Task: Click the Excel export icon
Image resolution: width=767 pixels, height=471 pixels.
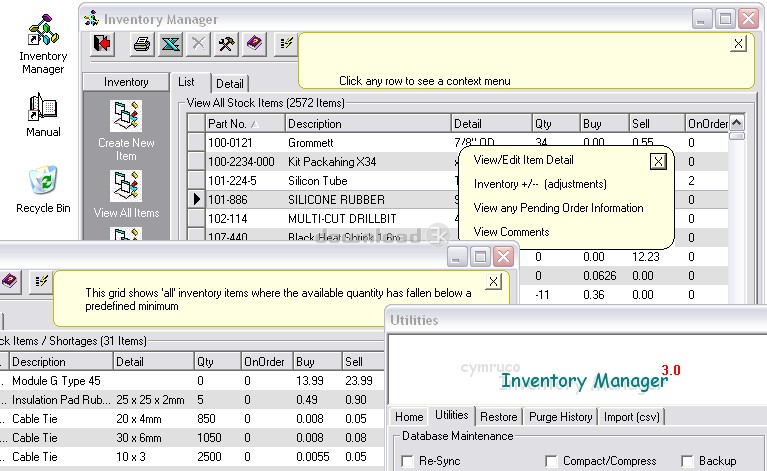Action: click(x=171, y=44)
